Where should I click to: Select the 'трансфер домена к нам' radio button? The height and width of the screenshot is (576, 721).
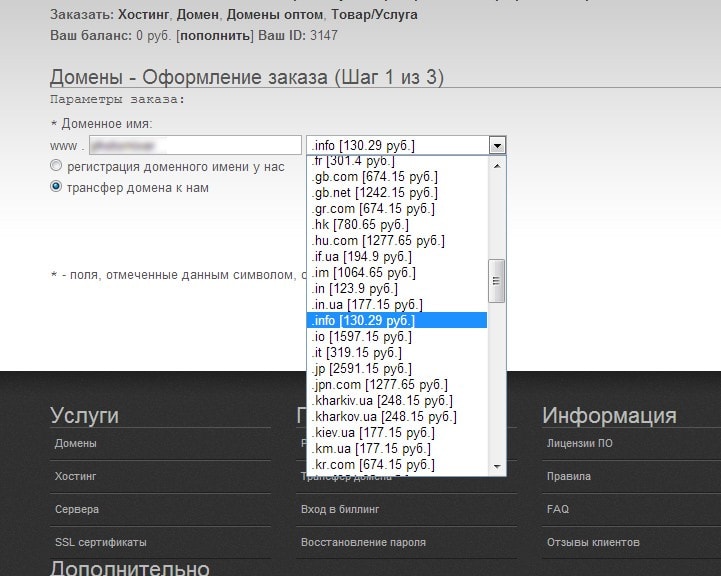tap(56, 187)
